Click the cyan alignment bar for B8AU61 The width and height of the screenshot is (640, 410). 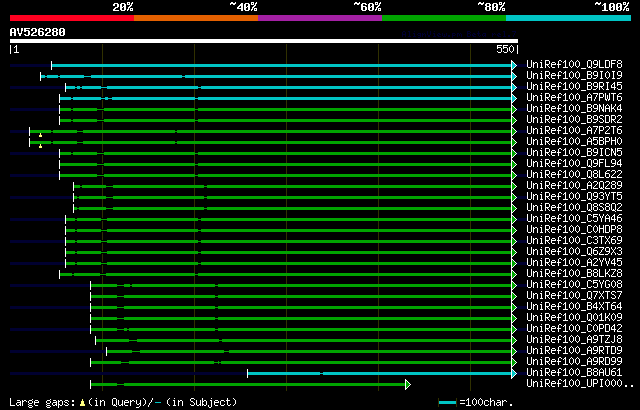(x=380, y=374)
